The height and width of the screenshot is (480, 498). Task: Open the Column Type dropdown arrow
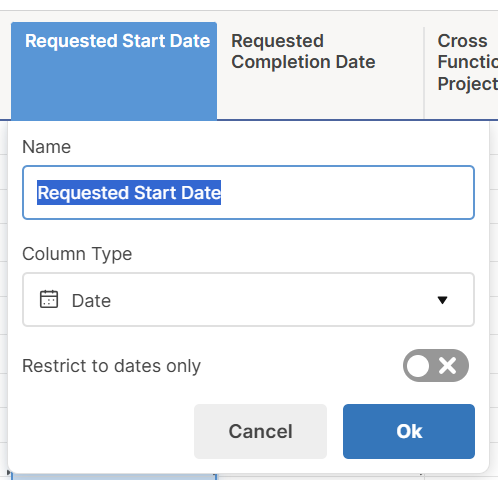pos(442,300)
